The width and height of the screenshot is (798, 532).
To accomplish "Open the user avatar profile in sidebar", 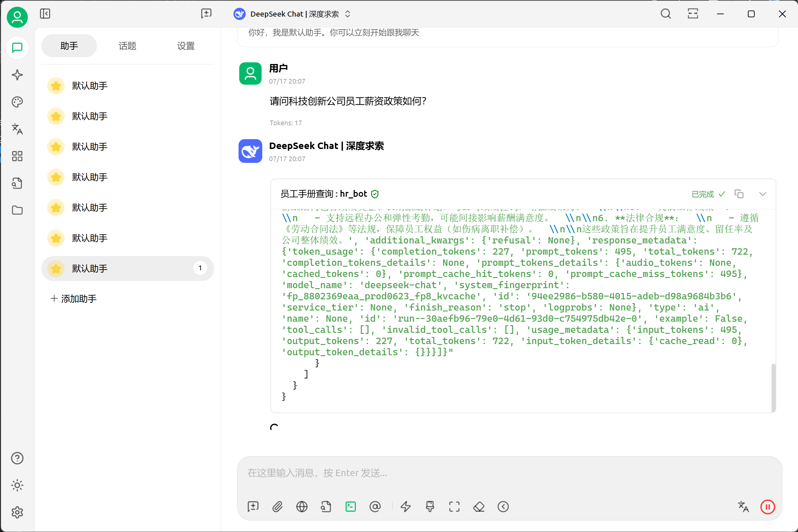I will (17, 17).
